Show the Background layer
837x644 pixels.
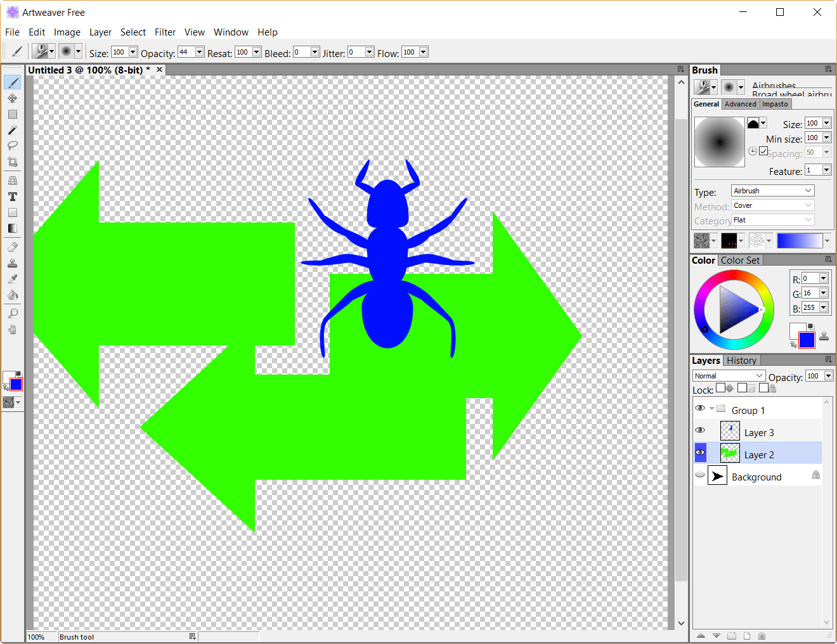point(700,475)
